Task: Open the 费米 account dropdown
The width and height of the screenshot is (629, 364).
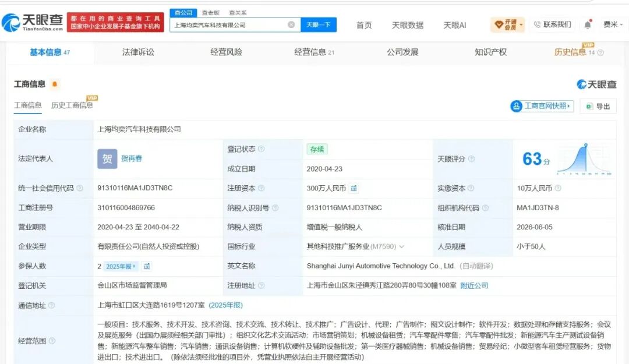Action: coord(613,24)
